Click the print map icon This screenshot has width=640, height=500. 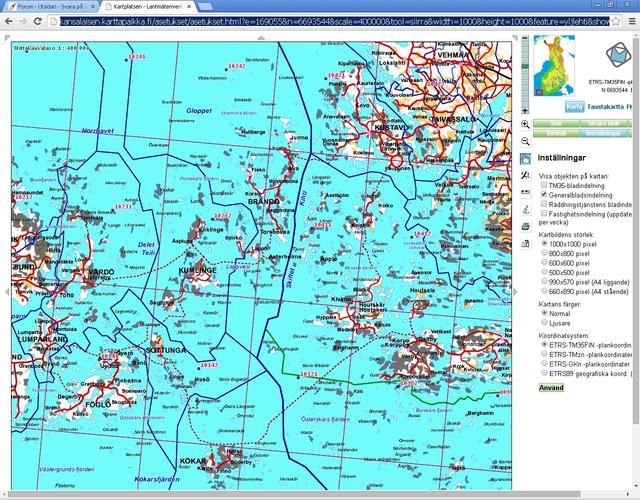click(x=526, y=227)
